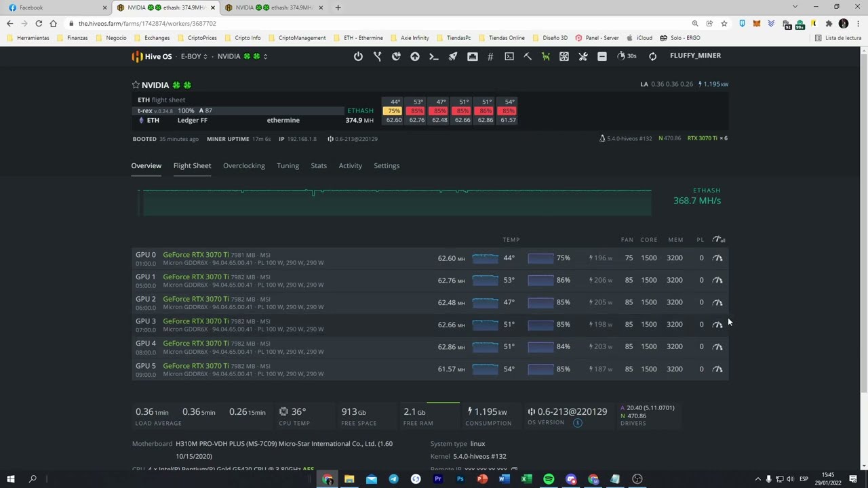
Task: Open tuning gauge for GPU 5
Action: click(x=717, y=369)
